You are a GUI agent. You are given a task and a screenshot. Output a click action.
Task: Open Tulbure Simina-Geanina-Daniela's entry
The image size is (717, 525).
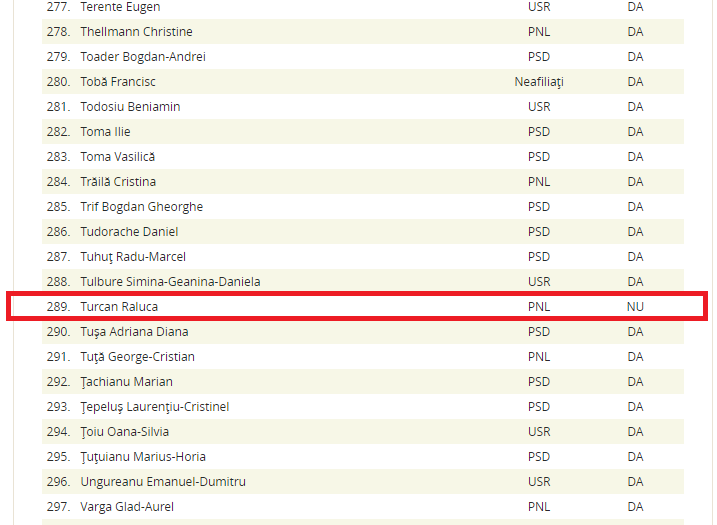click(170, 282)
